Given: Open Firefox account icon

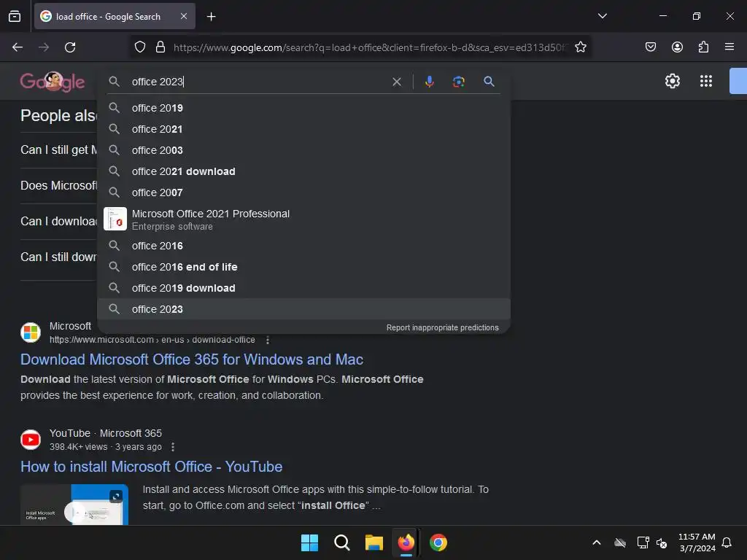Looking at the screenshot, I should click(x=677, y=47).
